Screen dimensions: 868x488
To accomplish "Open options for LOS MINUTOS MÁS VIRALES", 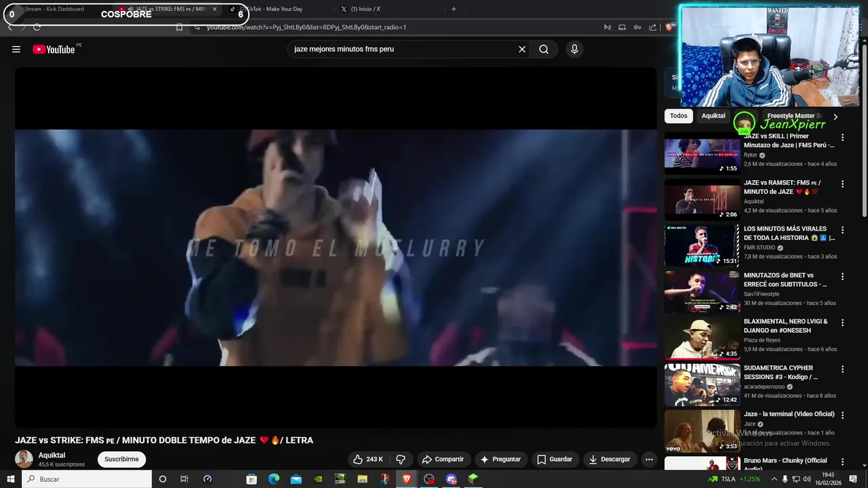I will pyautogui.click(x=843, y=230).
